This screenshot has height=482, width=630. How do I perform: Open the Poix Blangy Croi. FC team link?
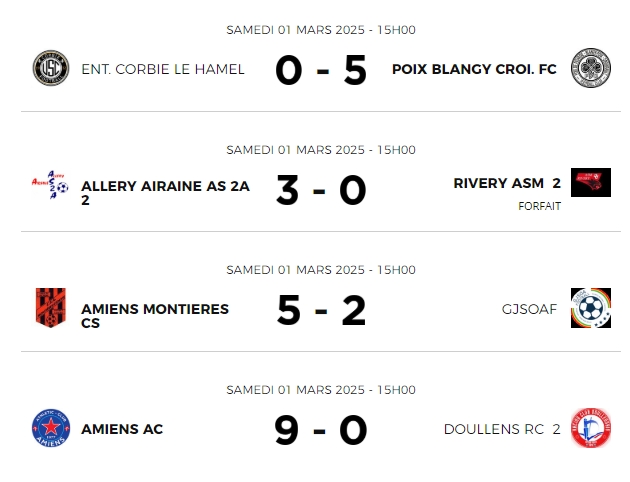(474, 69)
